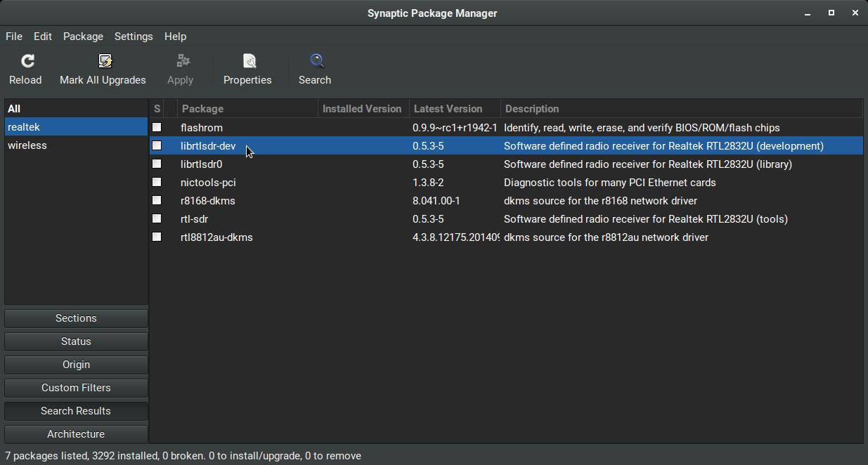Sort by the Latest Version column
Viewport: 868px width, 465px height.
(448, 109)
